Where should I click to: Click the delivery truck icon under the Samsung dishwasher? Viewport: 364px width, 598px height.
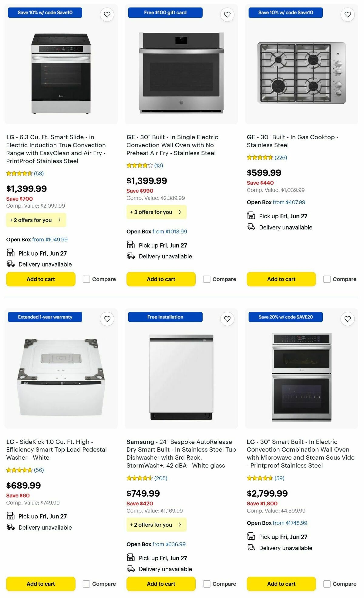tap(131, 569)
